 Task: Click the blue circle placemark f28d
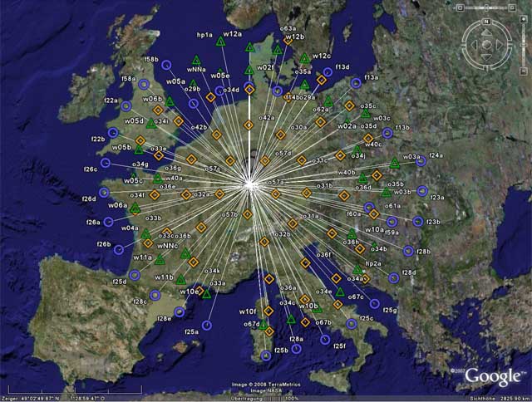pyautogui.click(x=394, y=280)
